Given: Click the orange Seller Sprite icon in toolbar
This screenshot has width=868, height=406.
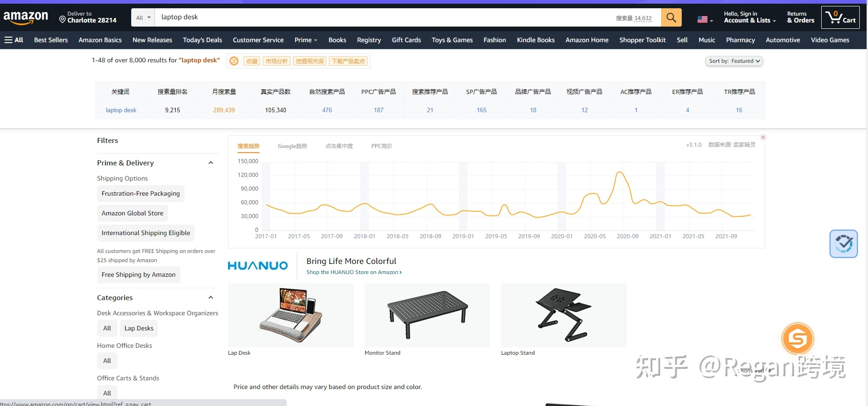Looking at the screenshot, I should [234, 61].
